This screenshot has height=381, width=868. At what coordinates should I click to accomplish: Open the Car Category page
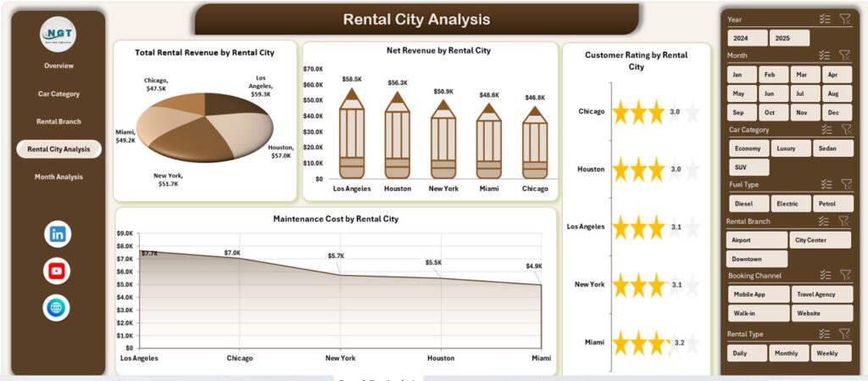click(58, 93)
